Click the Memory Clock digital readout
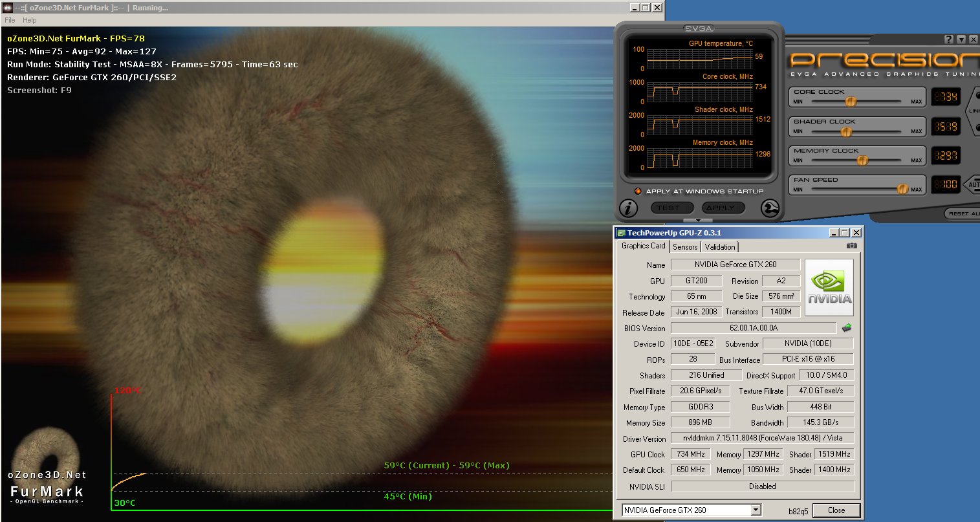This screenshot has width=980, height=522. coord(946,155)
